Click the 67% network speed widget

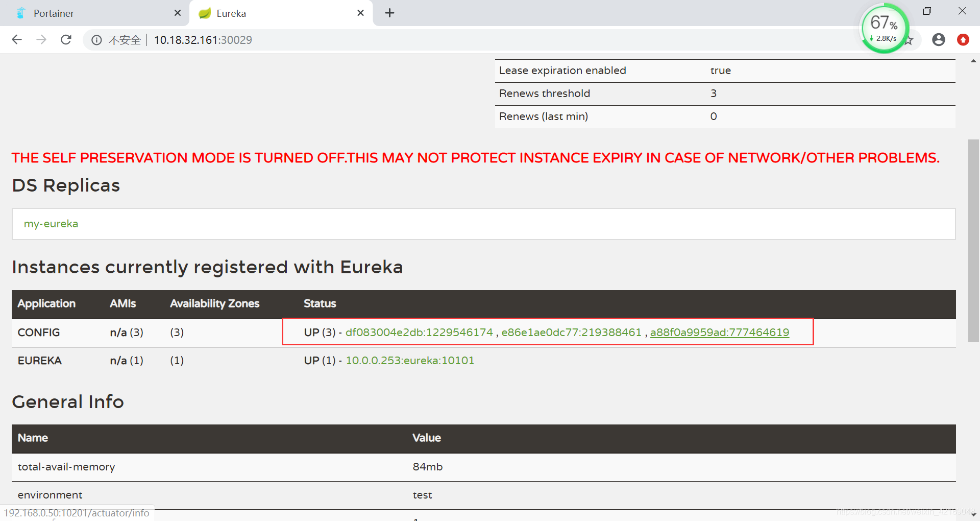[885, 28]
